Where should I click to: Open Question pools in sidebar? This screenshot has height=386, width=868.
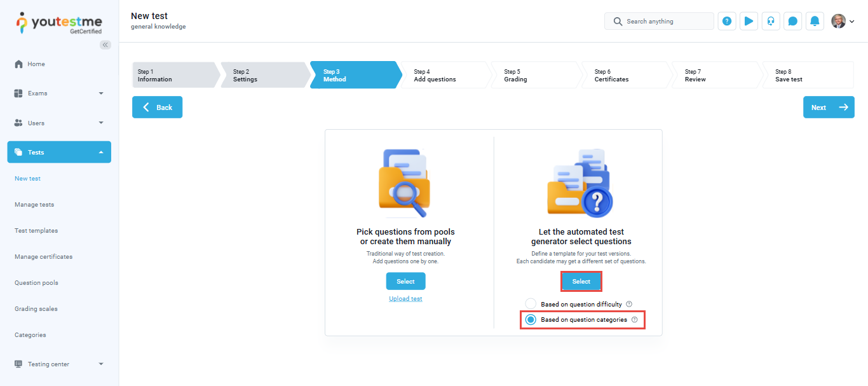pos(36,283)
